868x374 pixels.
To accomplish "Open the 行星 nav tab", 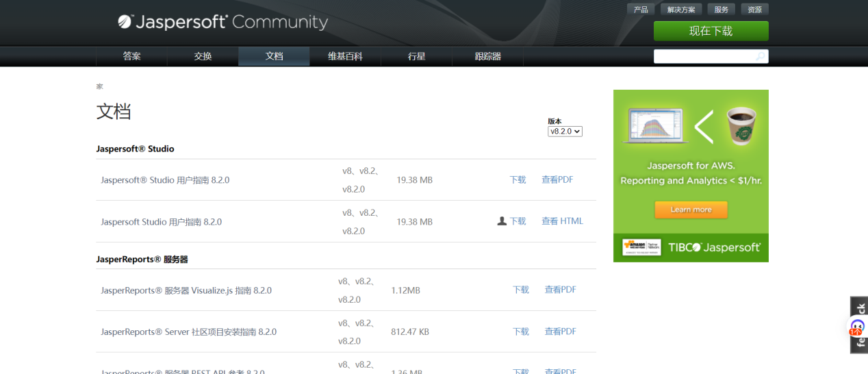I will click(416, 56).
